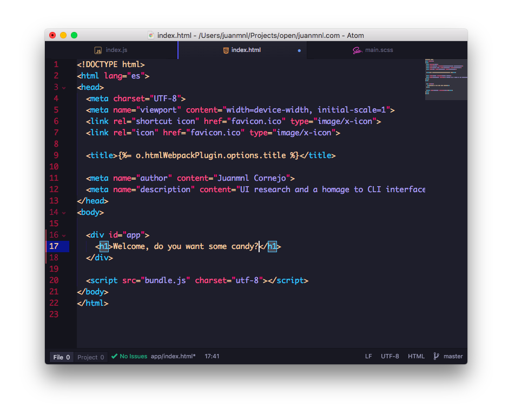The height and width of the screenshot is (420, 515).
Task: Collapse the div fold arrow at line 16
Action: pos(64,235)
